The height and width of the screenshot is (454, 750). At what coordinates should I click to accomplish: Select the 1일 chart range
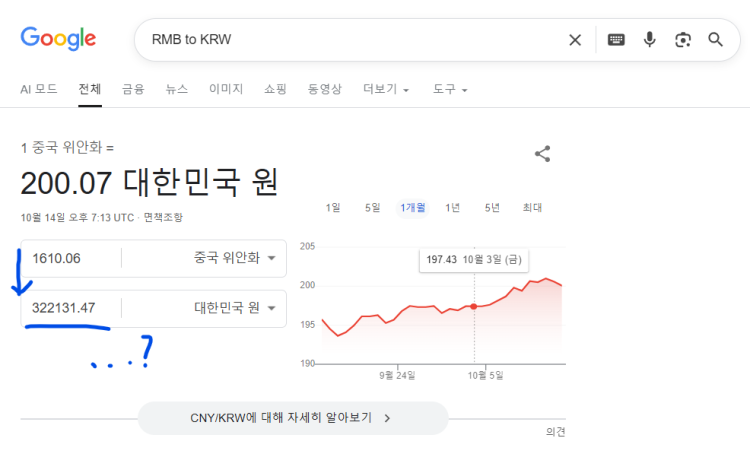click(x=333, y=208)
